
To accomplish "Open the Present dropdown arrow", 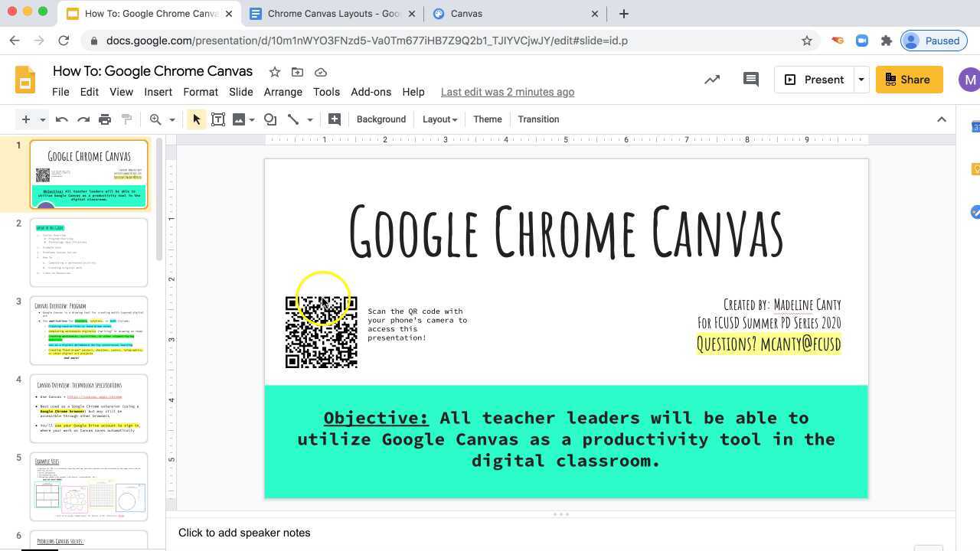I will point(861,79).
